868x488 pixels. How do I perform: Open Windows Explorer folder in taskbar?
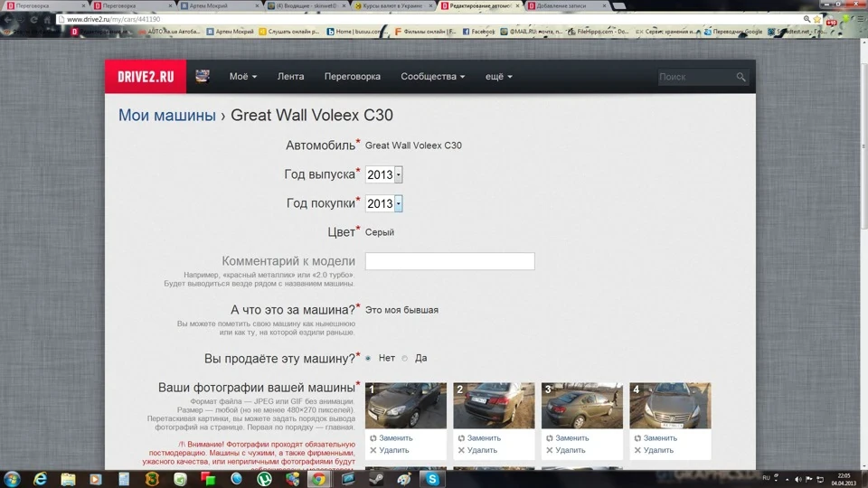coord(68,479)
